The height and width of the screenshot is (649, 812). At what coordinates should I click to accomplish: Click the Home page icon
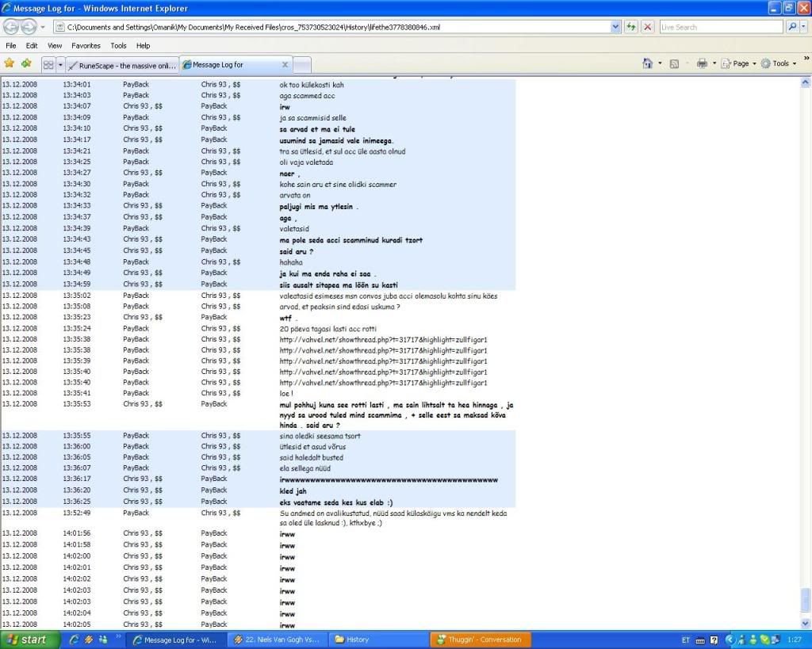pyautogui.click(x=647, y=63)
